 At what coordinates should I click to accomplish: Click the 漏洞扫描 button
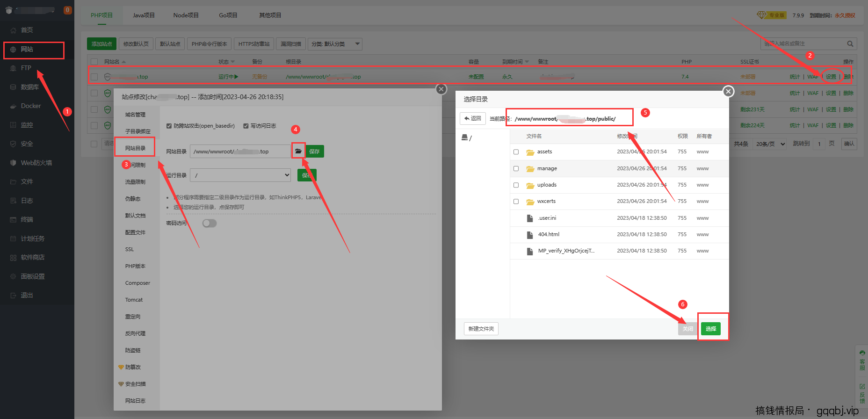coord(291,44)
